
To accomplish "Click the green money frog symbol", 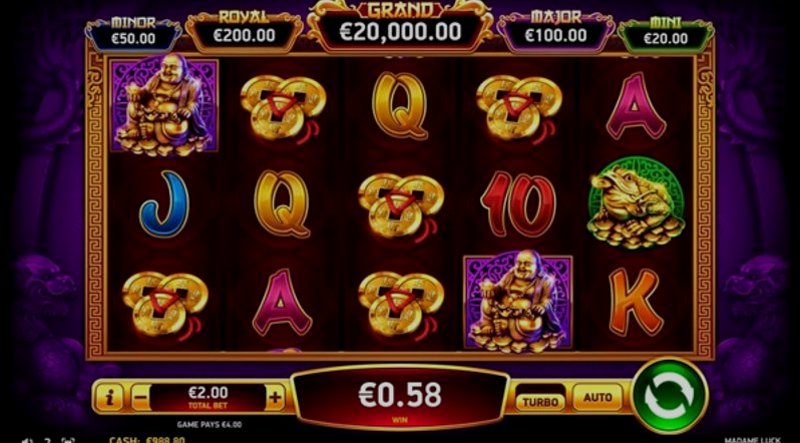I will pos(636,203).
